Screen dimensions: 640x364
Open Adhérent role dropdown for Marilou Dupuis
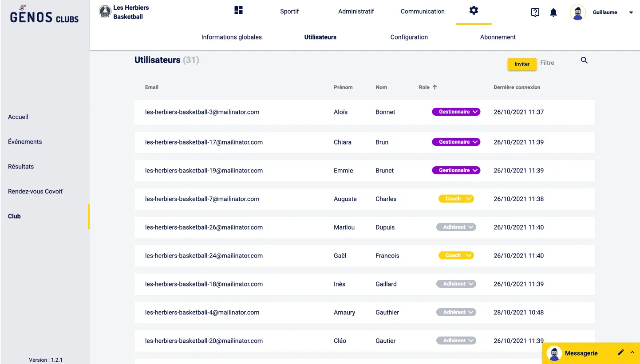(456, 227)
